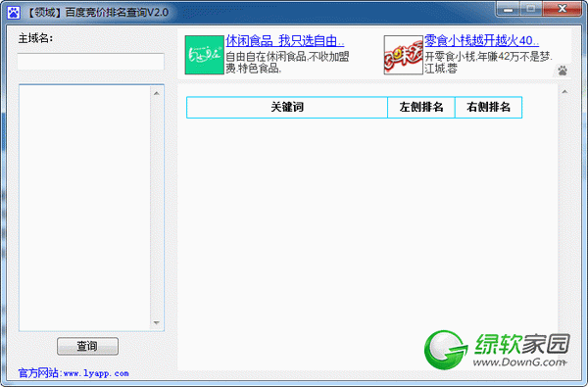Click the 绿软家园 watermark text
Viewport: 588px width, 387px height.
tap(522, 344)
